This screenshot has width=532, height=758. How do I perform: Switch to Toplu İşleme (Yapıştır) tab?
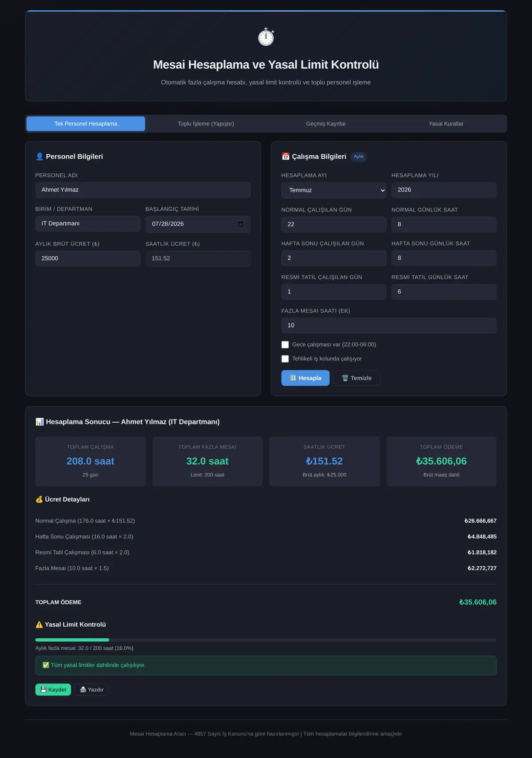tap(206, 124)
